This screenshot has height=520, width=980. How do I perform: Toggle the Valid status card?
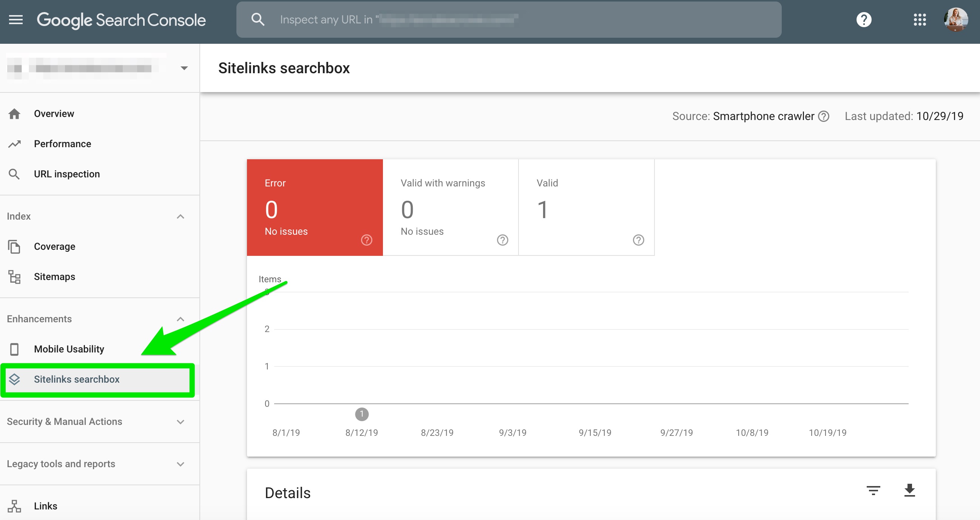coord(586,208)
